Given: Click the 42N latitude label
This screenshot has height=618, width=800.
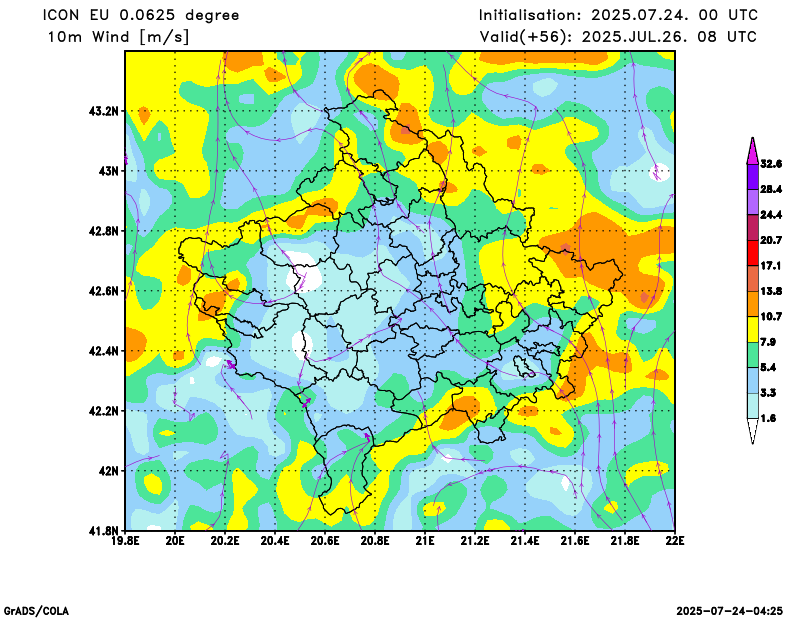Looking at the screenshot, I should click(109, 471).
